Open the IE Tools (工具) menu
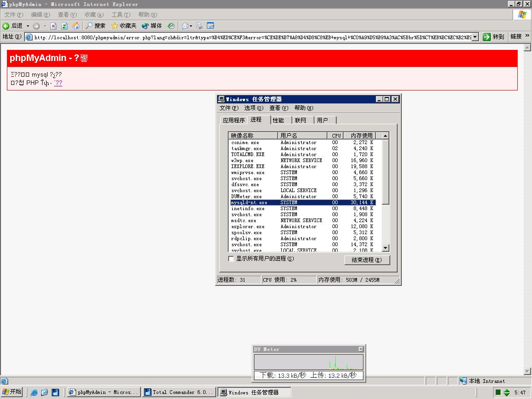The height and width of the screenshot is (399, 532). tap(121, 15)
